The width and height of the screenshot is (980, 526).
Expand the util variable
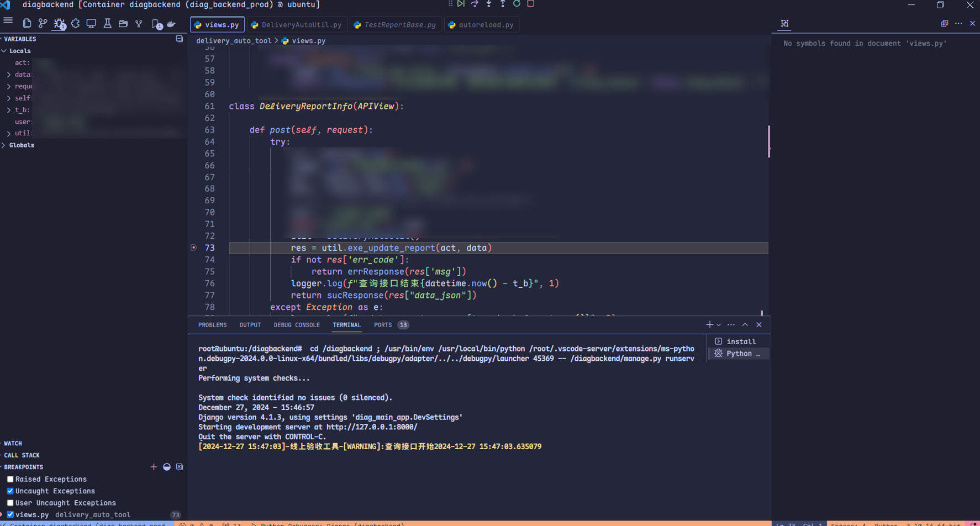9,133
